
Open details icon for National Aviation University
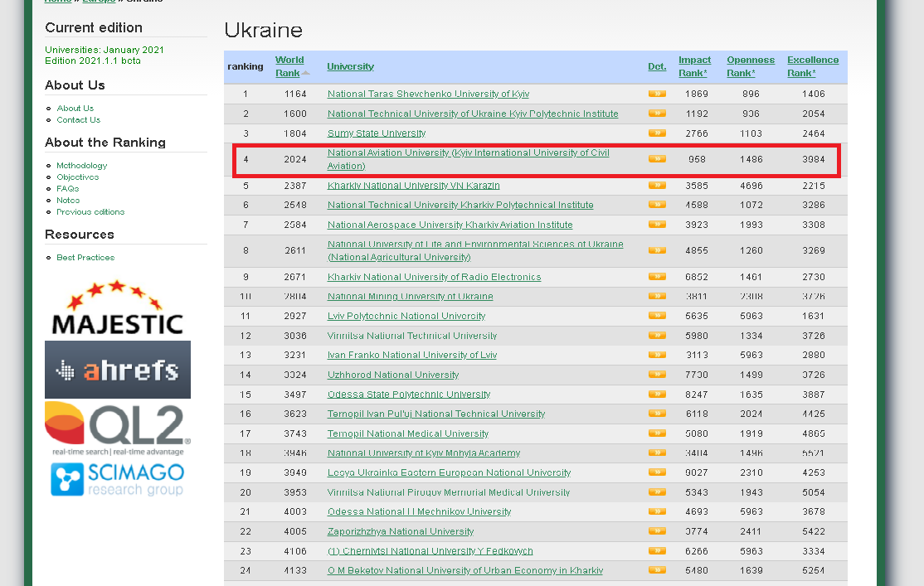point(657,159)
